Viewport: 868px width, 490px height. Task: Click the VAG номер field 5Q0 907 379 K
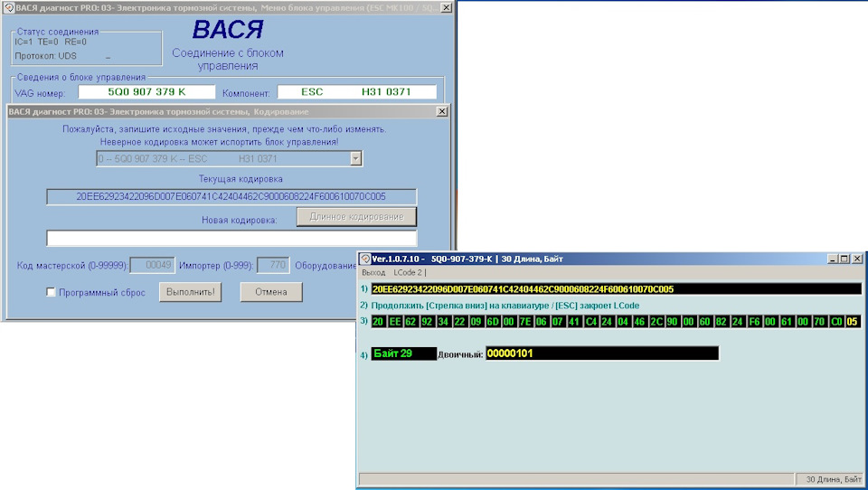tap(146, 92)
